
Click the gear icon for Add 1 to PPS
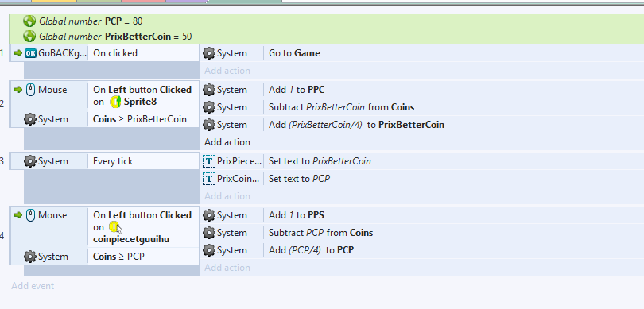click(209, 215)
